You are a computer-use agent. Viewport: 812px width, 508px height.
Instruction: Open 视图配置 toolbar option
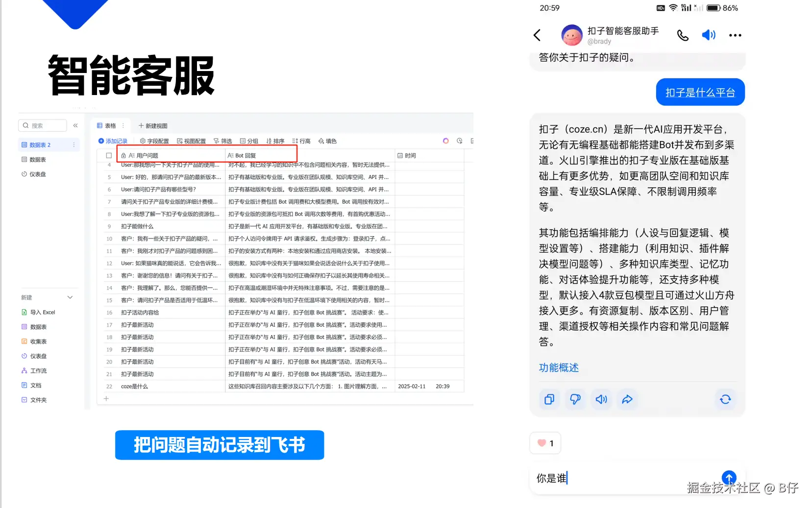pos(192,141)
